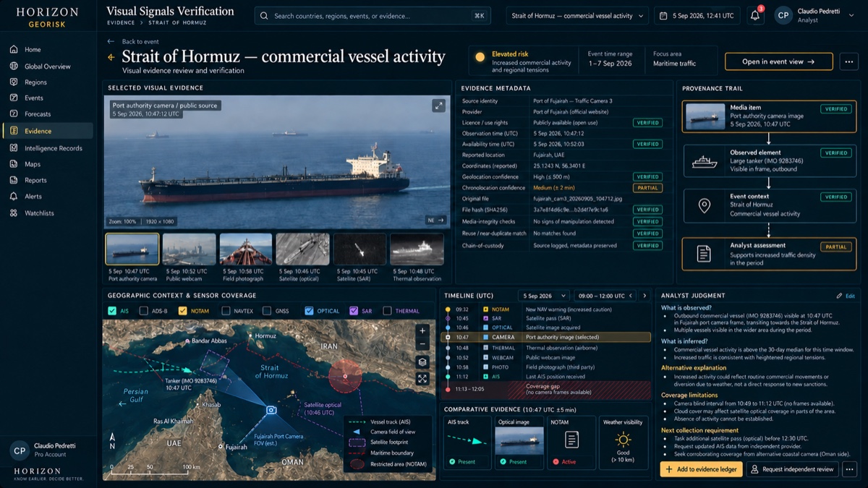Expand the evidence image to fullscreen

[438, 106]
